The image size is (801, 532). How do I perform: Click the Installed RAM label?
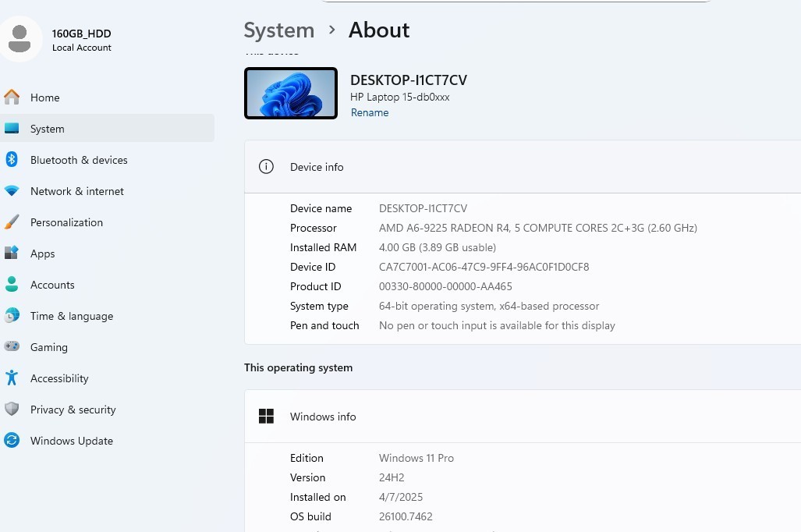point(324,246)
